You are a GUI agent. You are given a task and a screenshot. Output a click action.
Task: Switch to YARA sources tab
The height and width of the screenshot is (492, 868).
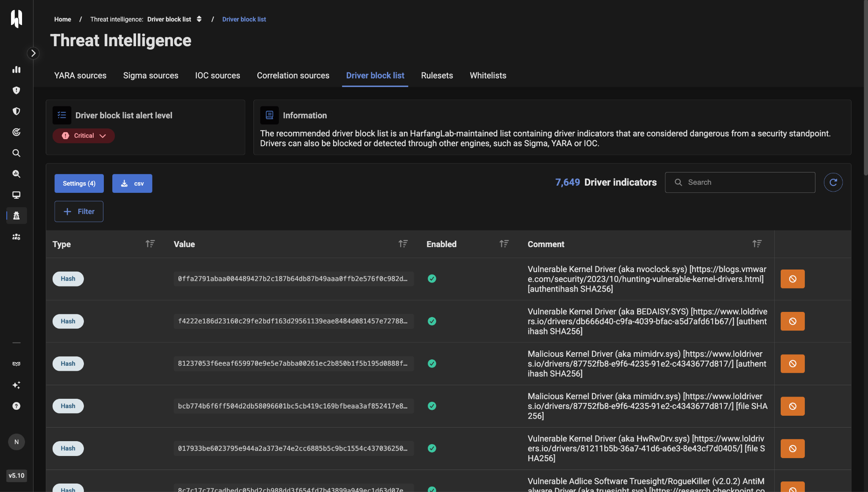81,75
